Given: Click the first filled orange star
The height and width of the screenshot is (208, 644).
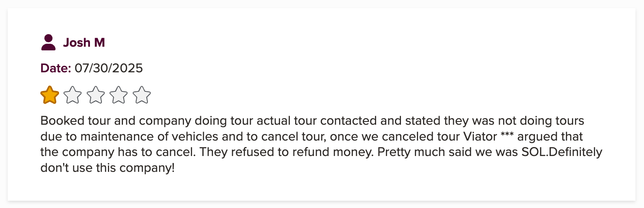Looking at the screenshot, I should click(x=50, y=95).
